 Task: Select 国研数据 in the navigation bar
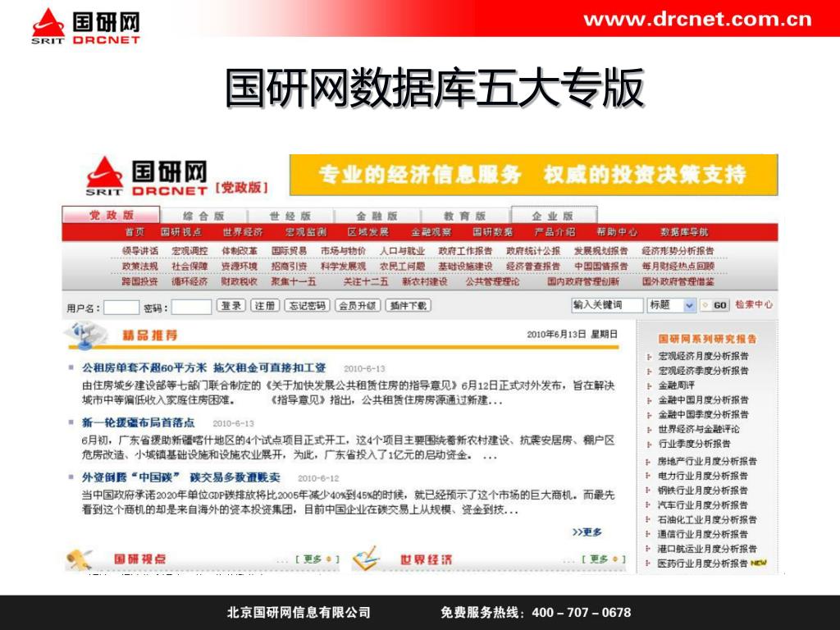[493, 232]
